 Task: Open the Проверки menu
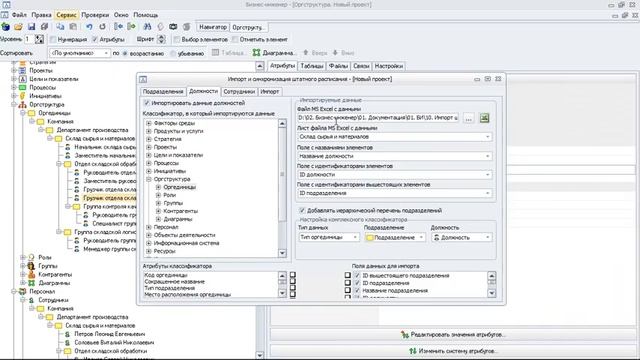click(95, 15)
